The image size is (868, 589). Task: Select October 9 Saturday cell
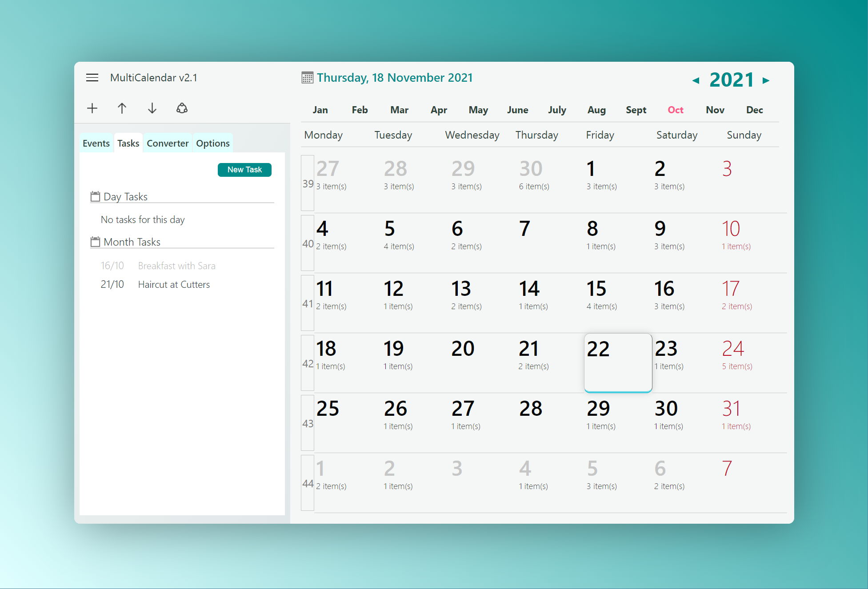[x=686, y=243]
